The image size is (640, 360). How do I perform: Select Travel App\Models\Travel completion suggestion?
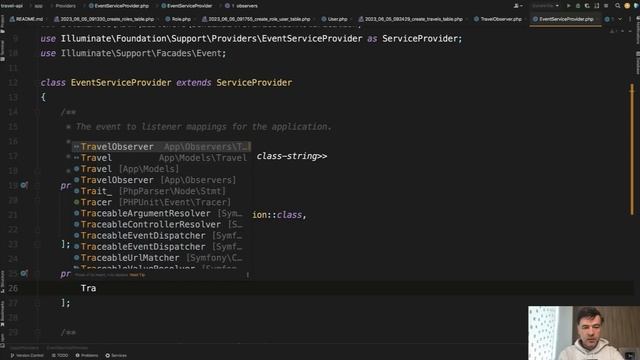click(x=161, y=158)
